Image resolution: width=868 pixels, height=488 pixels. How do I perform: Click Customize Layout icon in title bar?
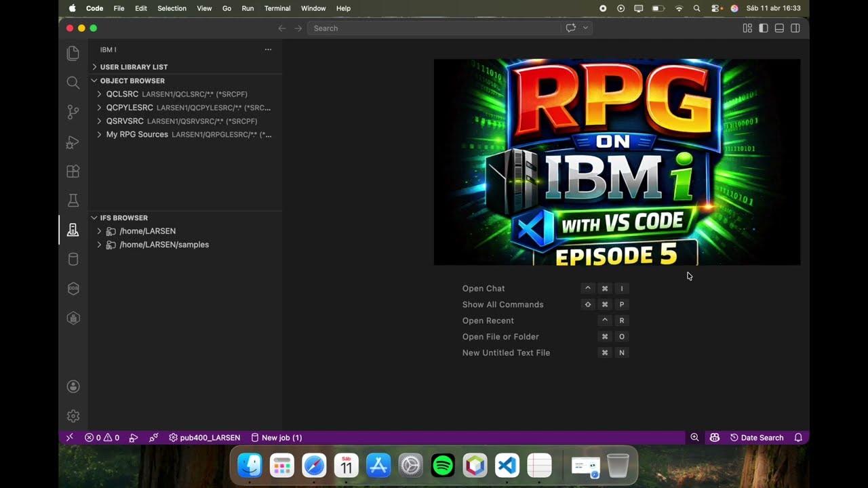747,28
